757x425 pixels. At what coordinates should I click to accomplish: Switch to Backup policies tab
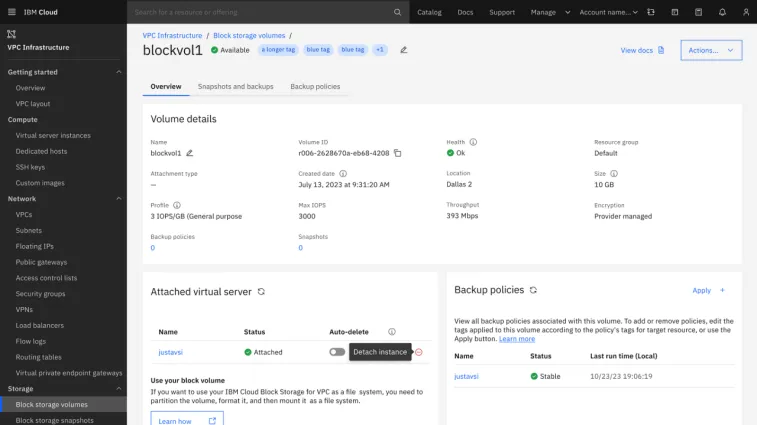click(x=315, y=87)
